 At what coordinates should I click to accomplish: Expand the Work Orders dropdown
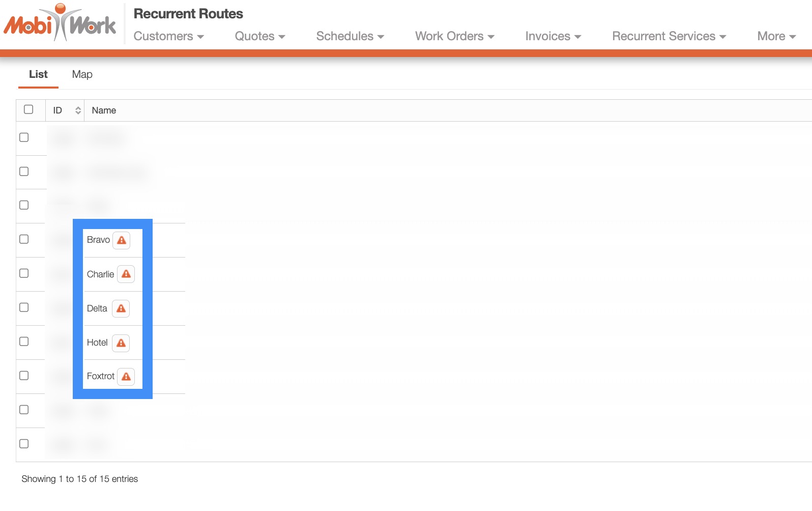pyautogui.click(x=454, y=36)
